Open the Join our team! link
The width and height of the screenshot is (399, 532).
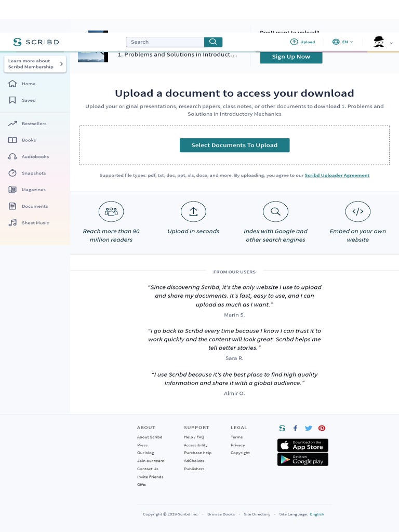pyautogui.click(x=151, y=461)
